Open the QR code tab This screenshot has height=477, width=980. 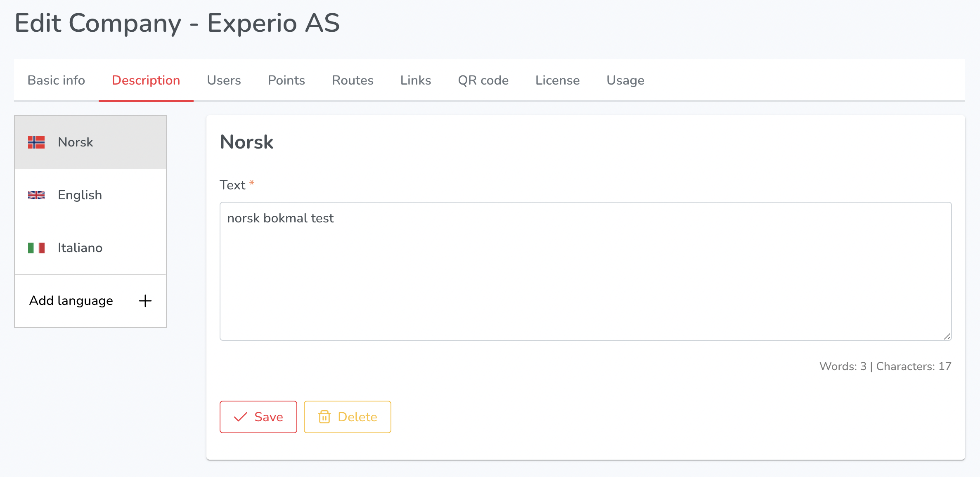point(483,80)
